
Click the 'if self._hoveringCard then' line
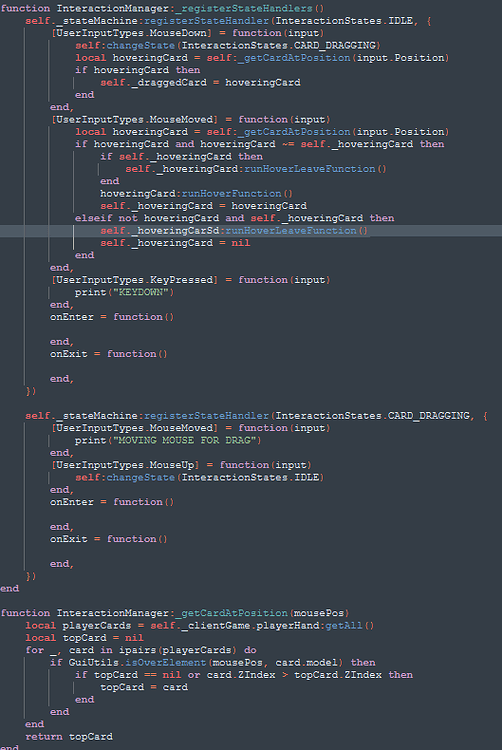[x=181, y=157]
